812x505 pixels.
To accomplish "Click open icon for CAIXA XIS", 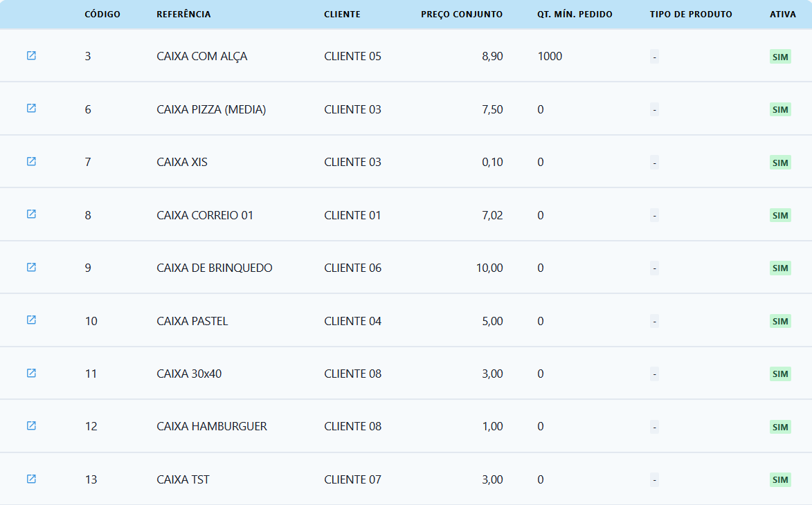I will [x=31, y=161].
